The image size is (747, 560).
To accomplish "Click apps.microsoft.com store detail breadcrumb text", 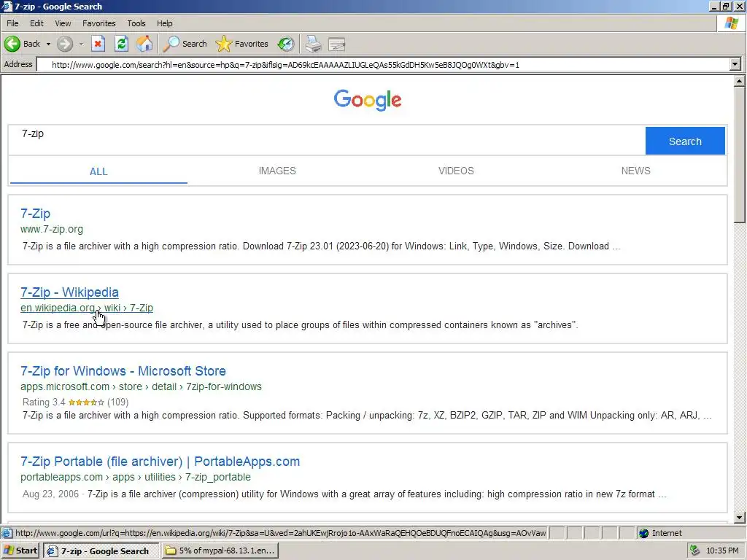I will [141, 386].
